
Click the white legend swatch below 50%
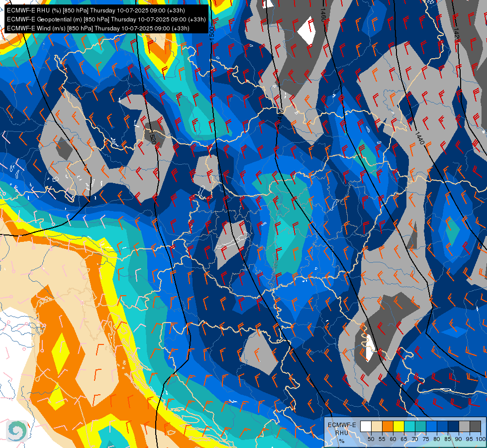366,426
